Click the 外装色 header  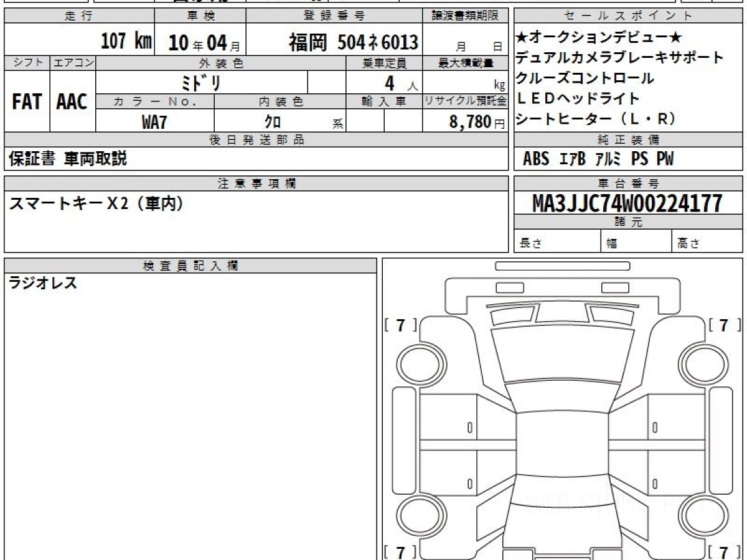point(221,63)
